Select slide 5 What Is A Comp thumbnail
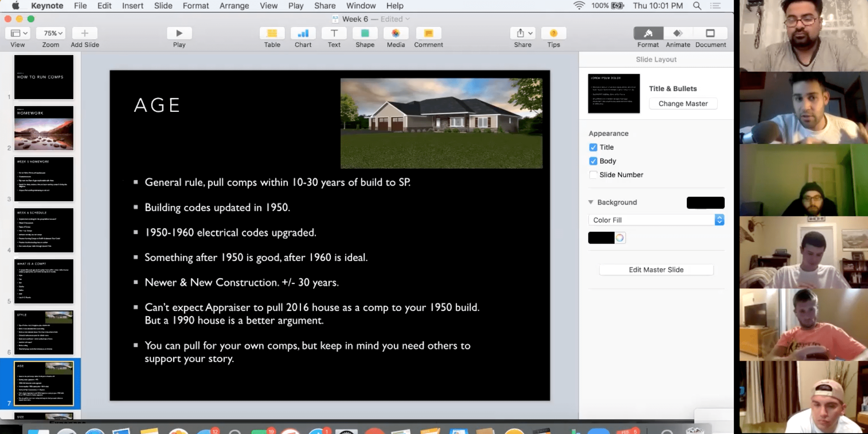Screen dimensions: 868x434 pyautogui.click(x=44, y=281)
